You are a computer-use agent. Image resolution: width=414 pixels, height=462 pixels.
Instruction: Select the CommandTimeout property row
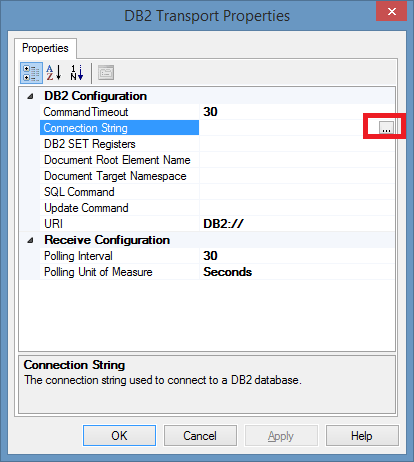coord(119,112)
